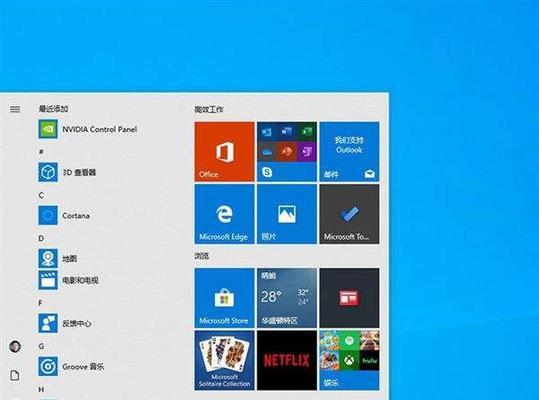
Task: Open the red News tile
Action: pos(349,298)
